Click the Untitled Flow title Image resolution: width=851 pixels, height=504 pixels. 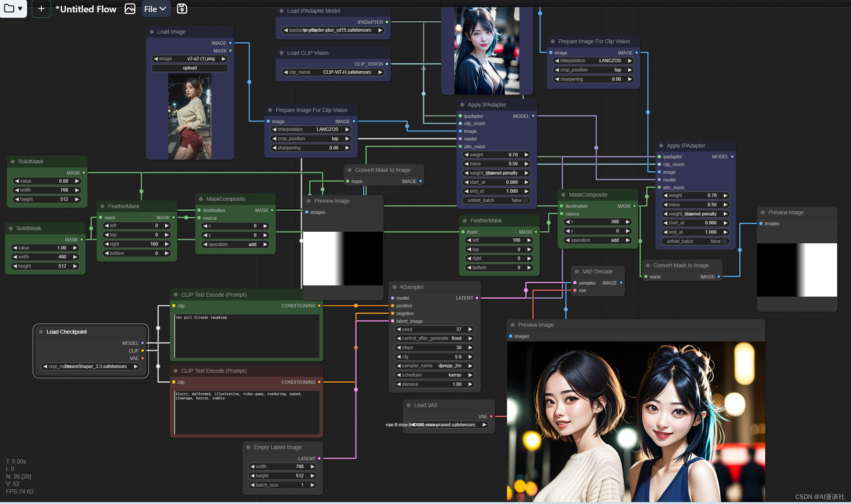click(86, 9)
